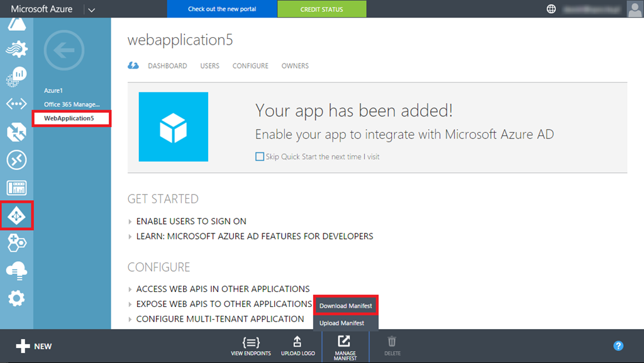Screen dimensions: 644x363
Task: Switch to the Configure tab
Action: click(x=250, y=66)
